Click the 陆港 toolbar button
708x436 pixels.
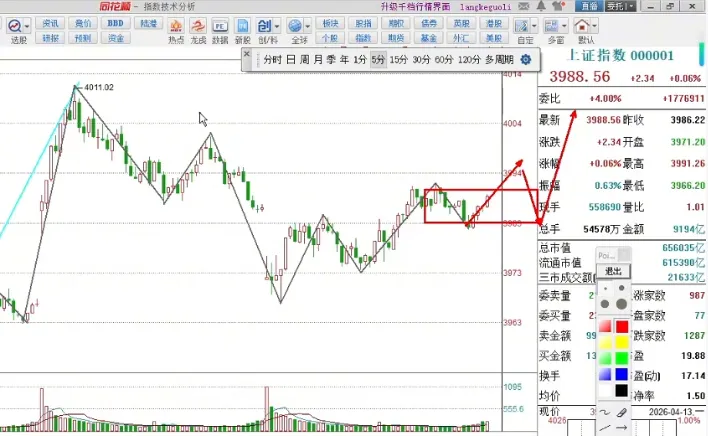[x=148, y=23]
